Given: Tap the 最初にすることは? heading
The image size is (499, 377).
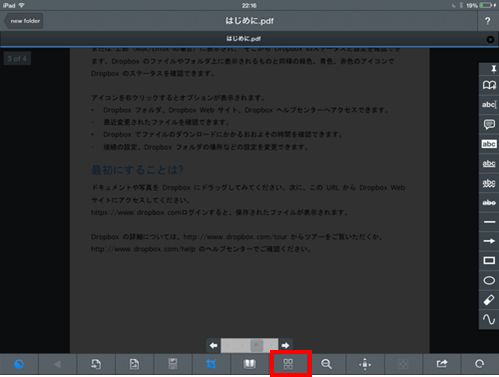Looking at the screenshot, I should (137, 170).
